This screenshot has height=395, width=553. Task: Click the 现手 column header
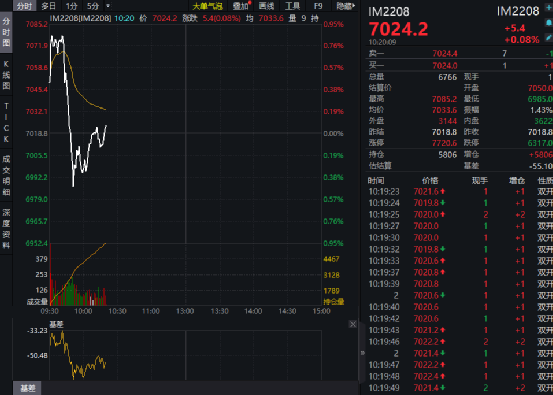point(480,181)
